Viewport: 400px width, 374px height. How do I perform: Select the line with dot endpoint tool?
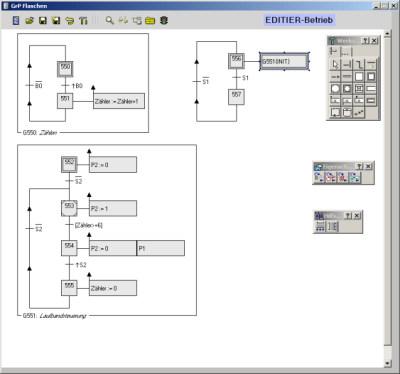click(335, 77)
